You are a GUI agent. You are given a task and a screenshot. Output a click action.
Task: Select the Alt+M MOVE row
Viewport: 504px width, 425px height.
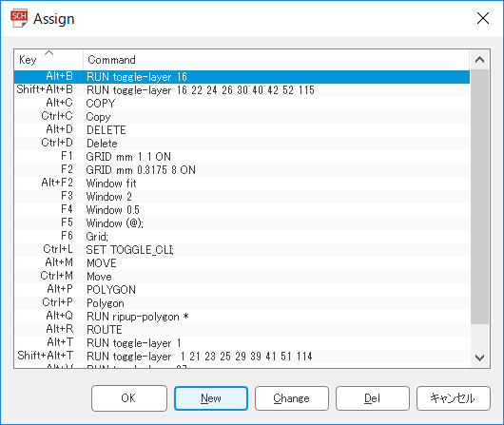[x=242, y=263]
